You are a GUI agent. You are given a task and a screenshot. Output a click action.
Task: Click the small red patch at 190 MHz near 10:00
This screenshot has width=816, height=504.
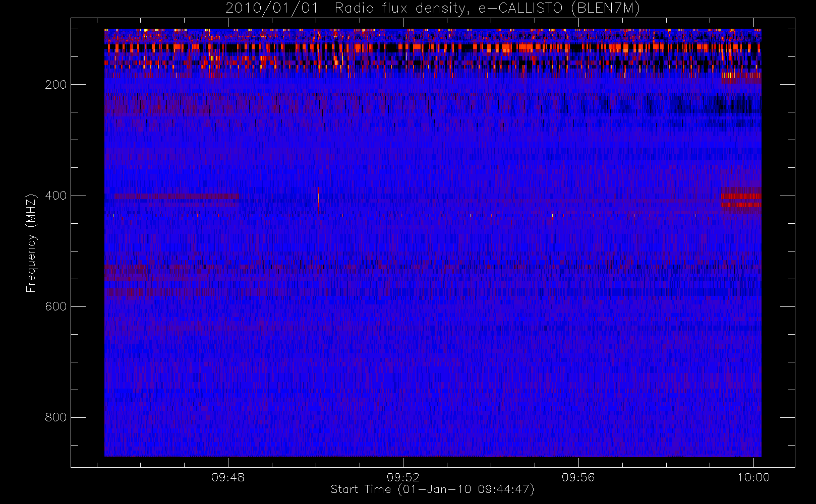741,77
